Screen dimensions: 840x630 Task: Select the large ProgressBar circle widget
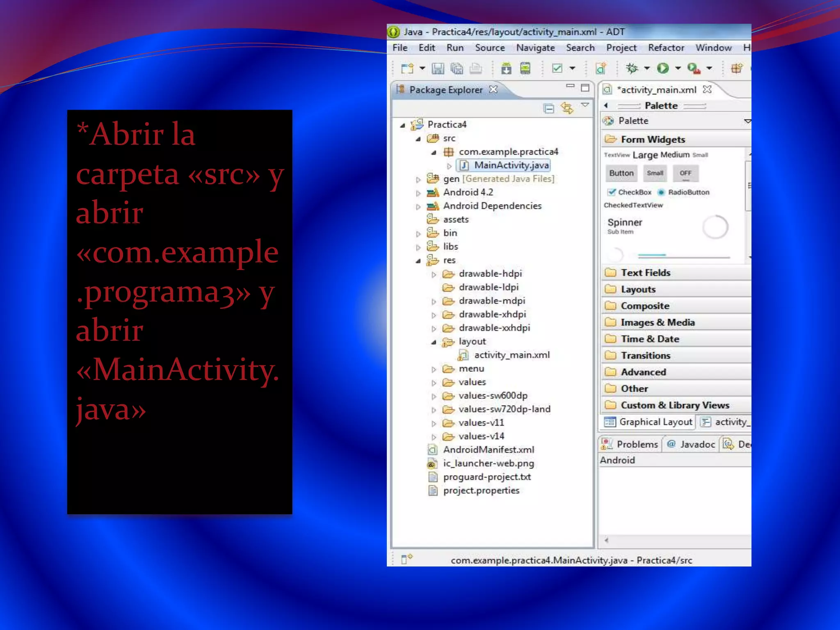(715, 227)
